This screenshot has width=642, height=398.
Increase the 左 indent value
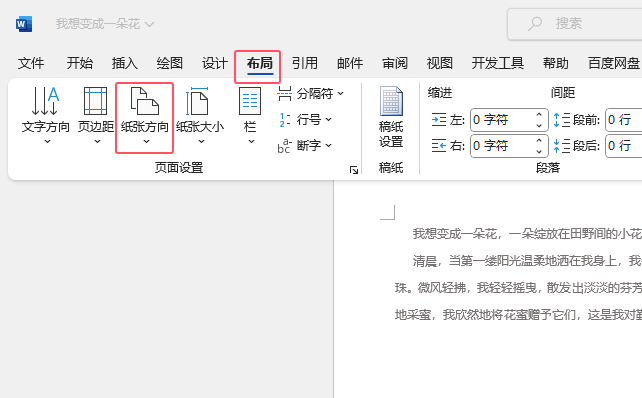[539, 115]
